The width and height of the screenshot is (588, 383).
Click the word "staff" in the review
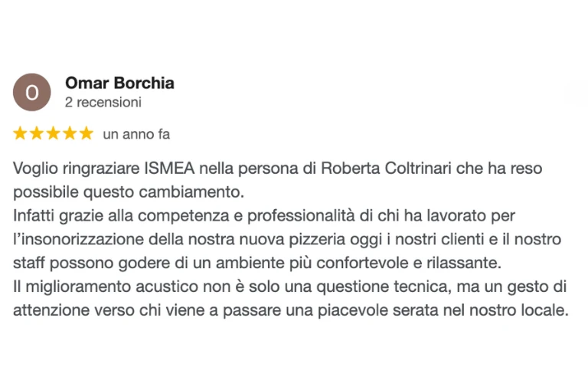pos(28,263)
